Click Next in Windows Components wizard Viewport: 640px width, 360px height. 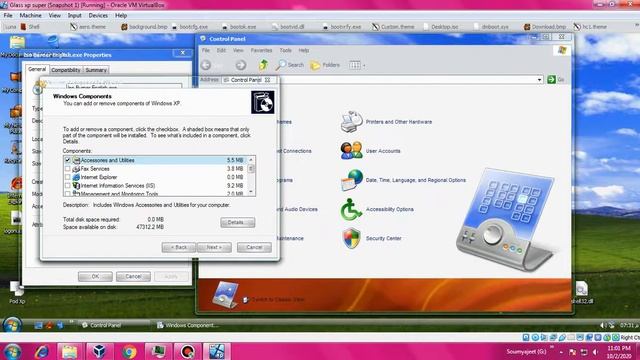point(214,247)
